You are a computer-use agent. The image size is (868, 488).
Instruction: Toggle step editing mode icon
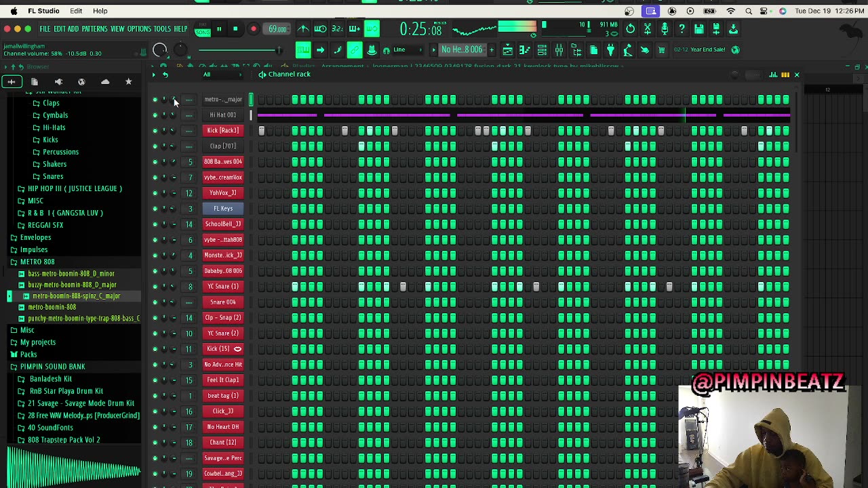[x=338, y=49]
